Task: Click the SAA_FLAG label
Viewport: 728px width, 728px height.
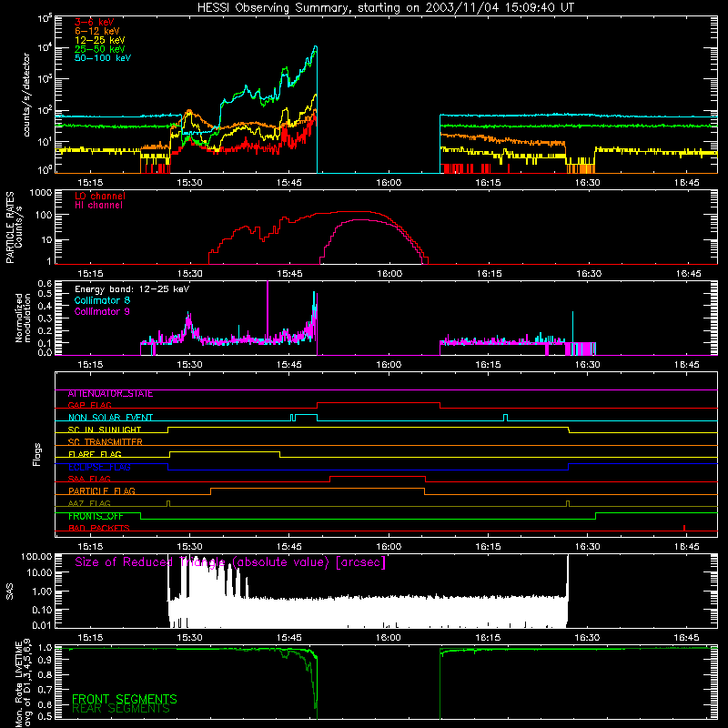Action: pos(89,480)
